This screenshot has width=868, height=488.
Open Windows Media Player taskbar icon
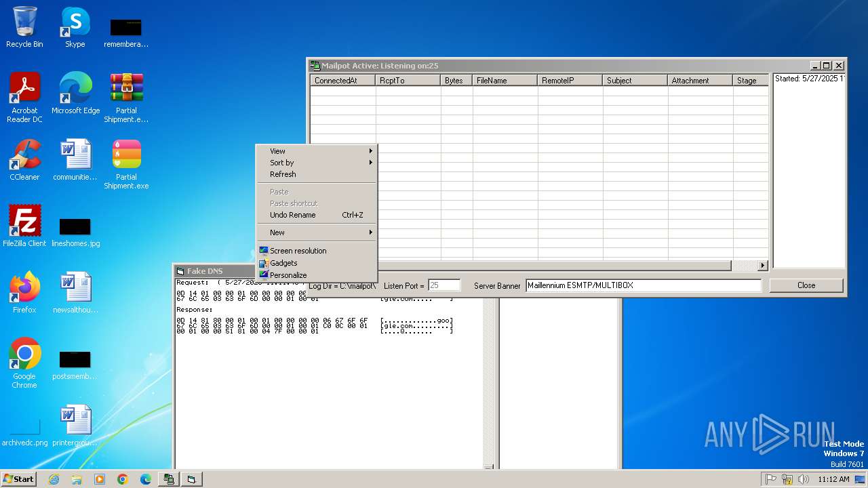(x=100, y=479)
